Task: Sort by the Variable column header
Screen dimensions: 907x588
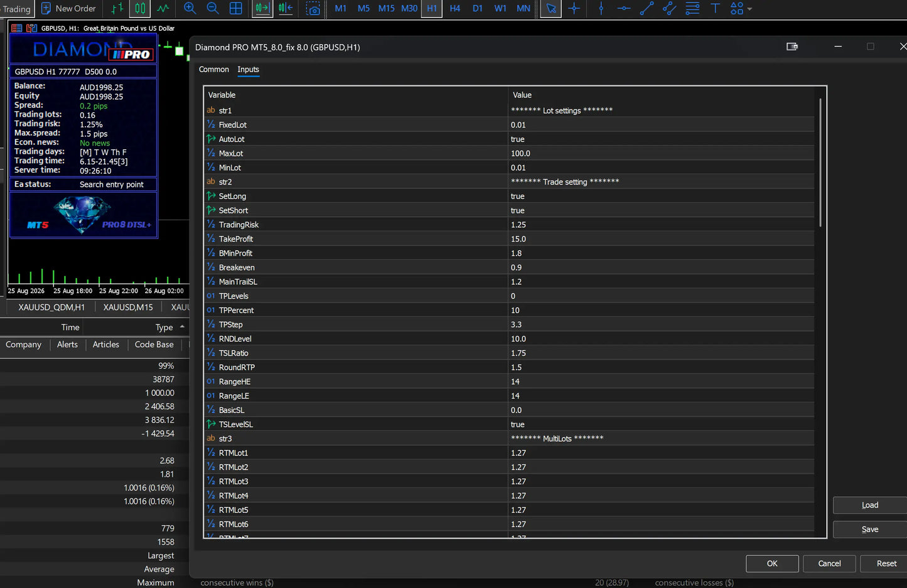Action: pos(356,95)
